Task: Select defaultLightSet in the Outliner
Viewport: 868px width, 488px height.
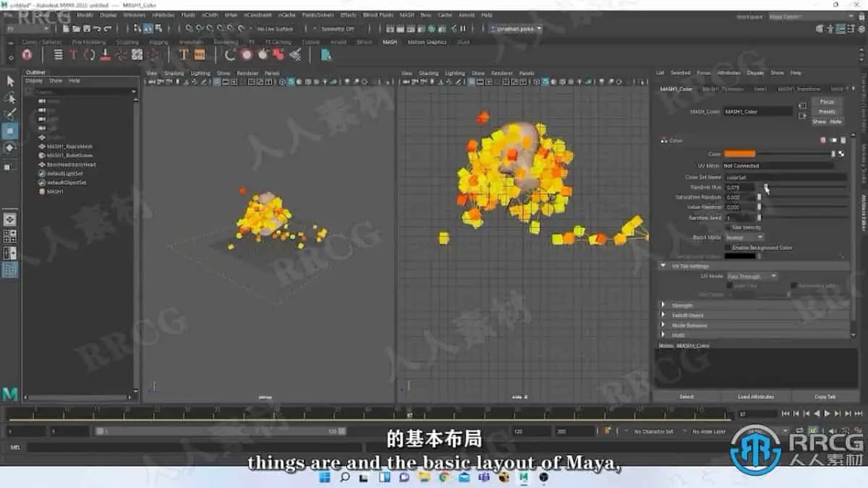Action: point(66,174)
